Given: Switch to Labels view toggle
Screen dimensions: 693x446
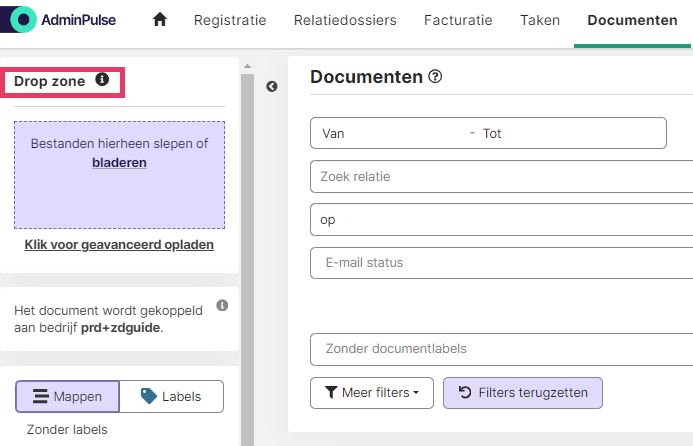Looking at the screenshot, I should click(x=171, y=396).
